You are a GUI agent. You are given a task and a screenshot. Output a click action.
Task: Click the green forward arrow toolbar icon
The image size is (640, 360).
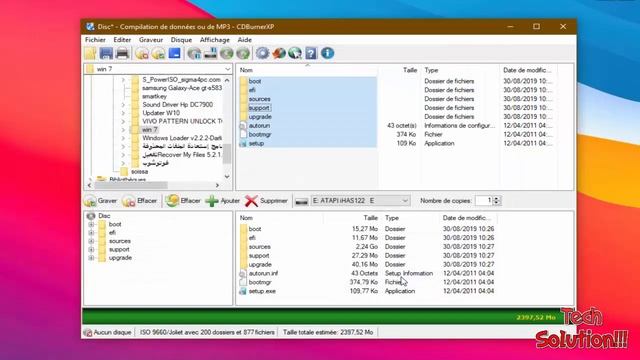coord(243,53)
